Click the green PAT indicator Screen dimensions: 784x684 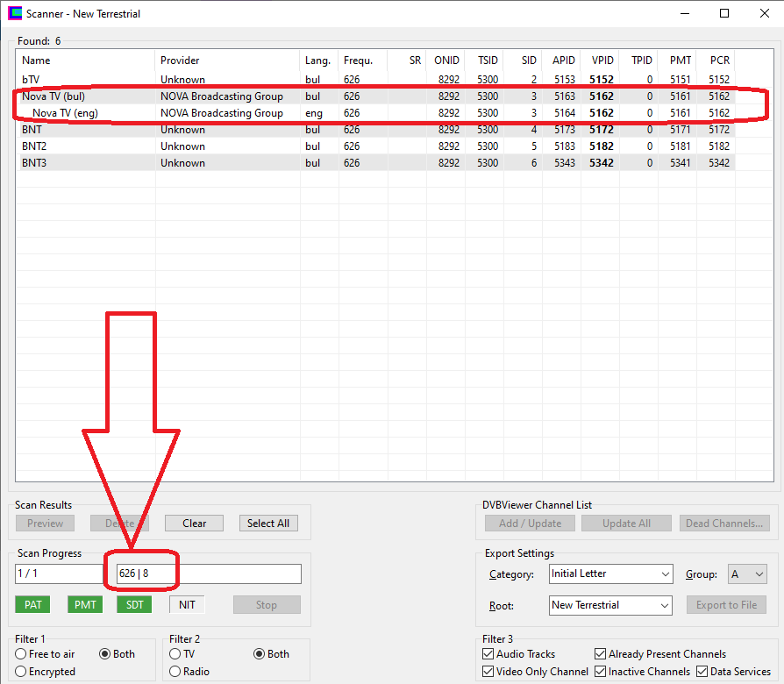(x=33, y=605)
